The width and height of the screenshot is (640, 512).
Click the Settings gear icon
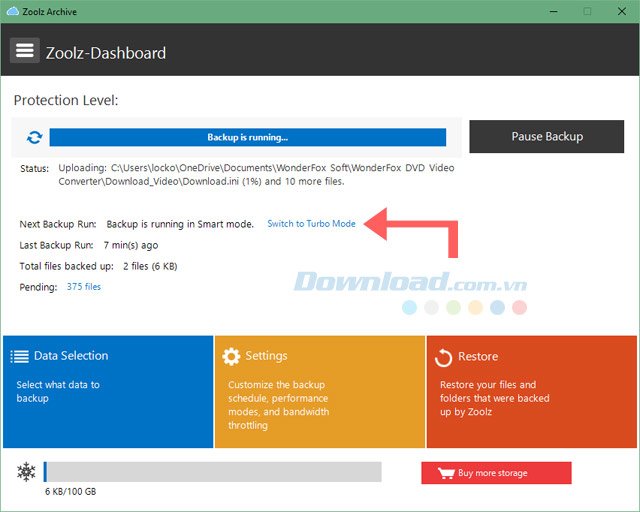tap(231, 356)
